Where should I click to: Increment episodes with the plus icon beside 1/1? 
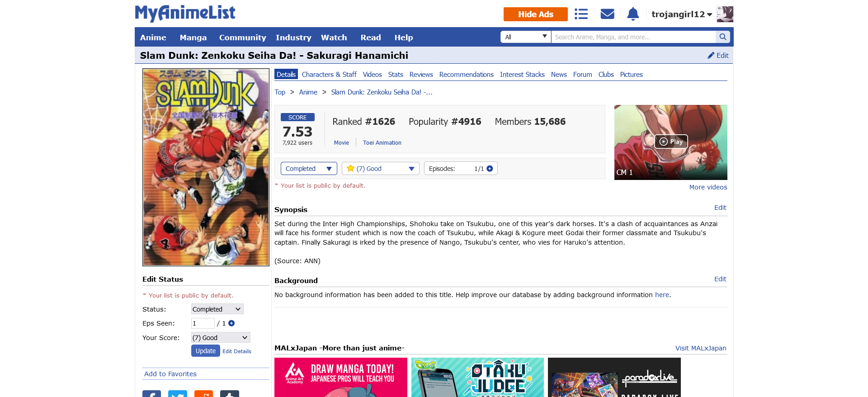point(490,169)
